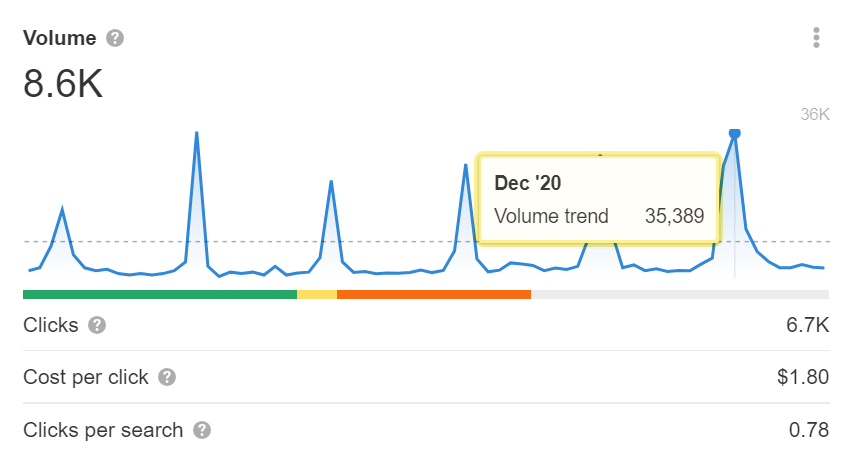Click the help icon beside Cost per click
Screen dimensions: 851x466
pos(167,377)
